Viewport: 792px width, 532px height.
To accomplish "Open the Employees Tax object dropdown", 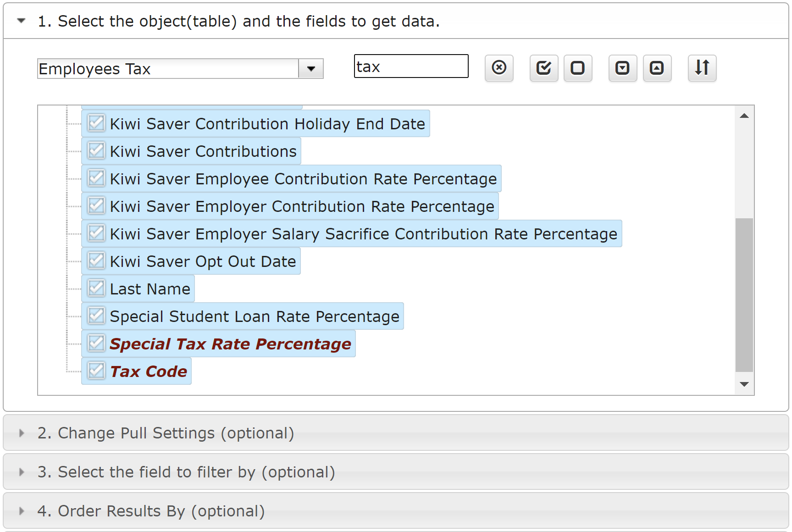I will 311,69.
